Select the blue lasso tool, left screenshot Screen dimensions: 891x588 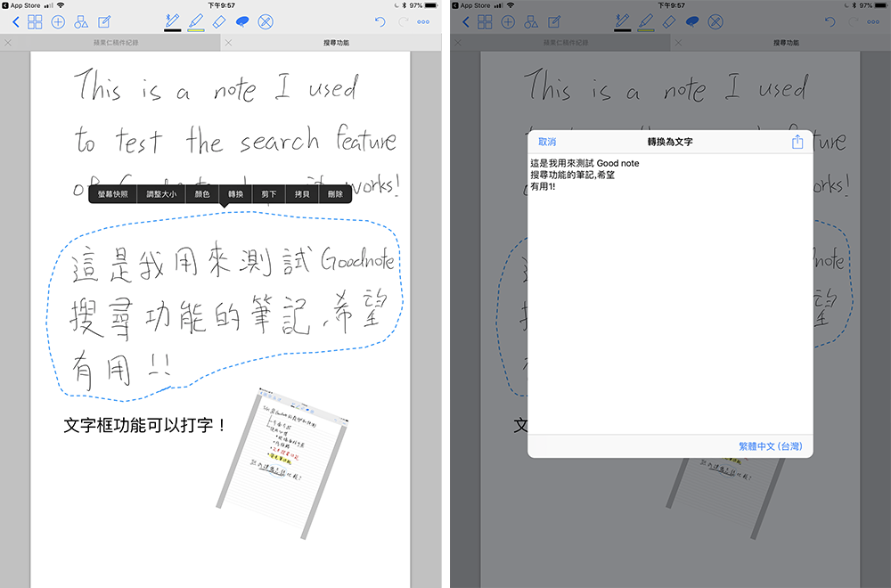(x=242, y=22)
